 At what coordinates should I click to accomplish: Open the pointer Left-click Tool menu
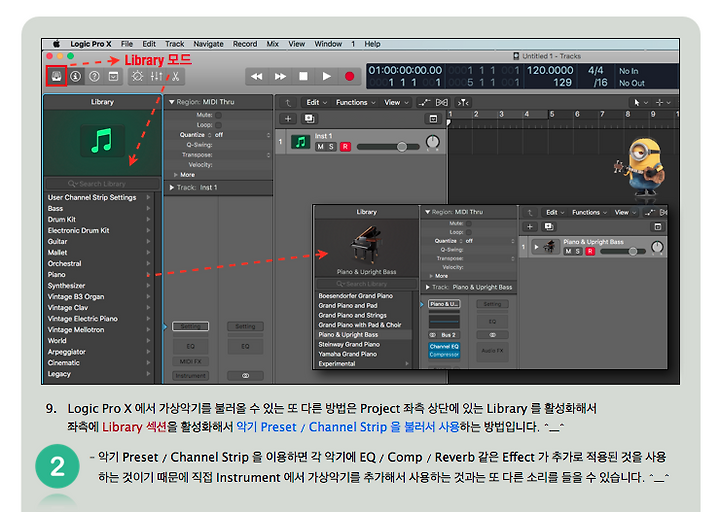pyautogui.click(x=639, y=102)
